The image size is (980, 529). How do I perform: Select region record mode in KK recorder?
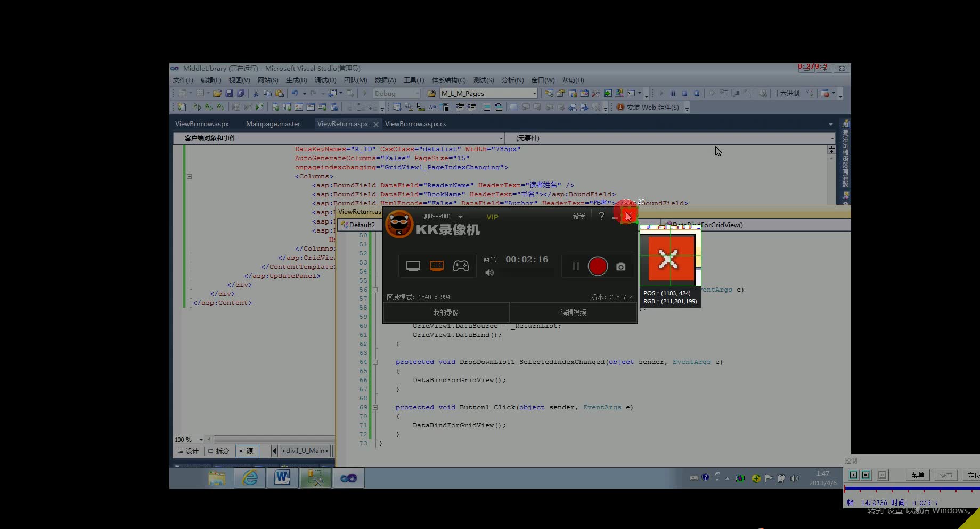pos(437,266)
